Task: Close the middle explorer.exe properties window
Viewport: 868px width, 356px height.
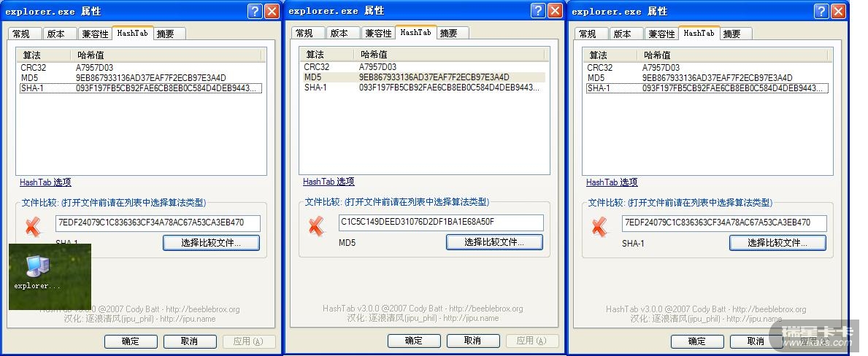Action: (x=555, y=10)
